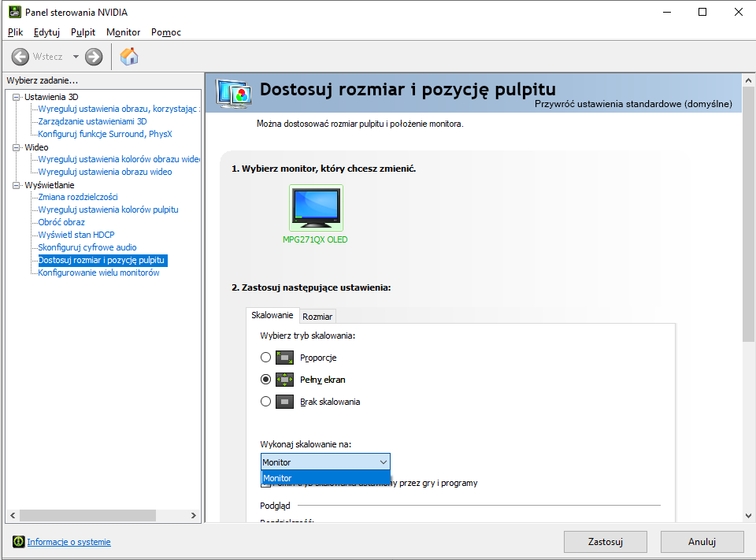Viewport: 756px width, 560px height.
Task: Switch to the Skalowanie tab
Action: click(x=272, y=315)
